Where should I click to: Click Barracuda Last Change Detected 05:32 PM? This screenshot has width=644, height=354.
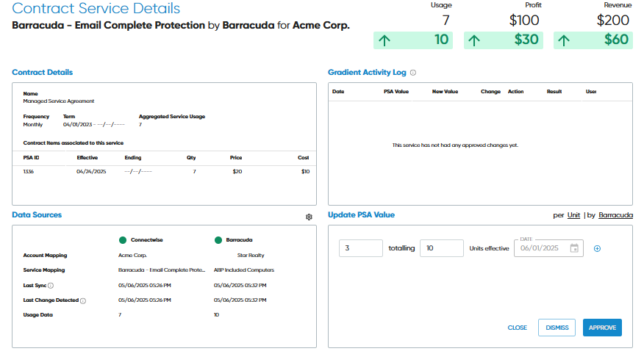tap(240, 300)
